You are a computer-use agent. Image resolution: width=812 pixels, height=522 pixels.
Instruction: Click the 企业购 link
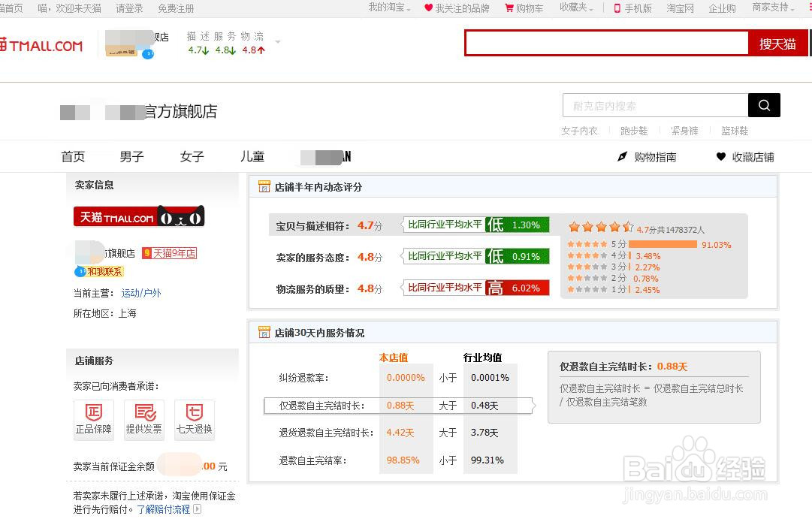(722, 8)
